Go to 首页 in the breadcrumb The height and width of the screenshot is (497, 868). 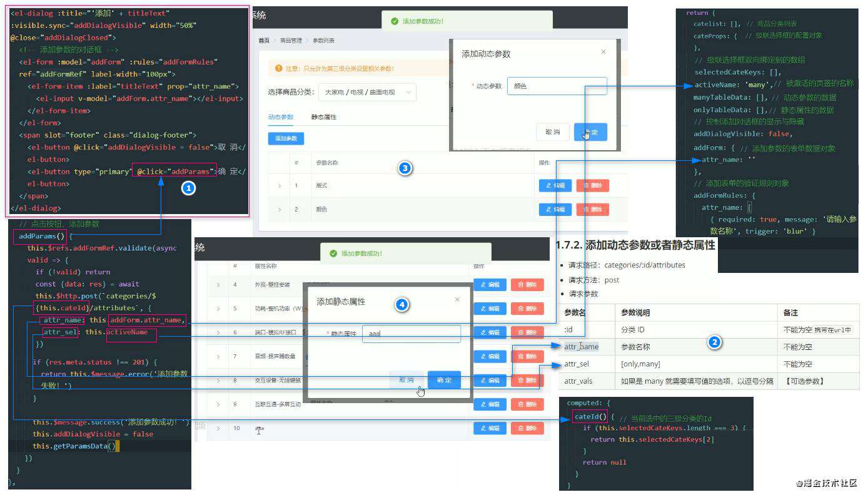coord(264,41)
